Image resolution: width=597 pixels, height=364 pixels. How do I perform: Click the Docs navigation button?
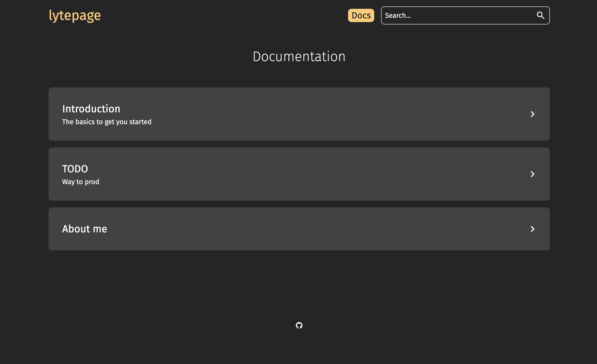361,15
